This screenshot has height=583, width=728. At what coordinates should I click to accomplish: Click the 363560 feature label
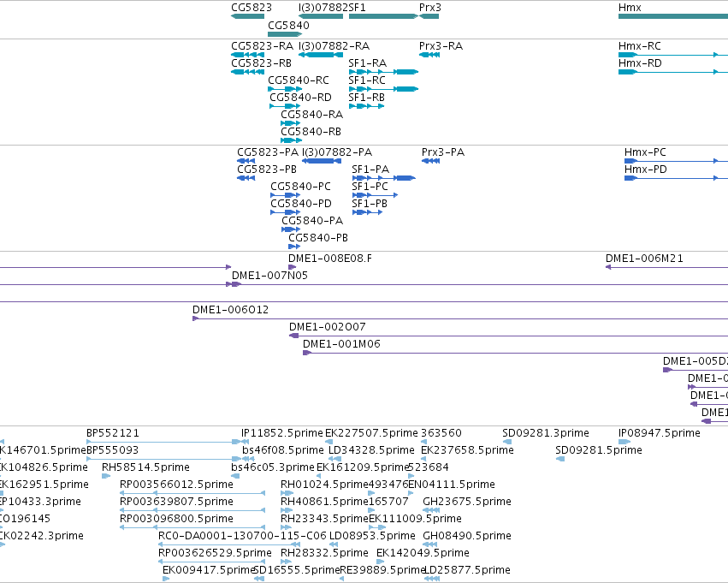pyautogui.click(x=441, y=433)
